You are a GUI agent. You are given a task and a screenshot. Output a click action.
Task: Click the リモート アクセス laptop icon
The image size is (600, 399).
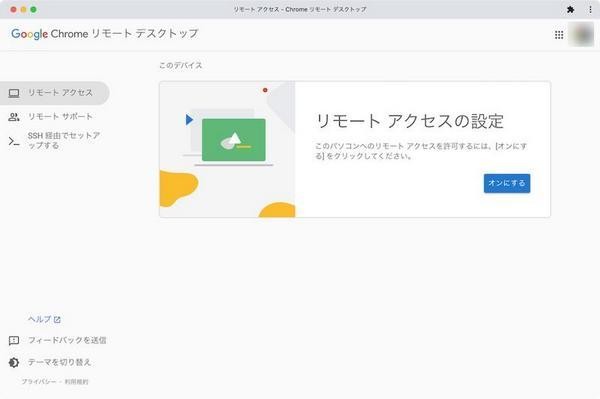[x=14, y=93]
